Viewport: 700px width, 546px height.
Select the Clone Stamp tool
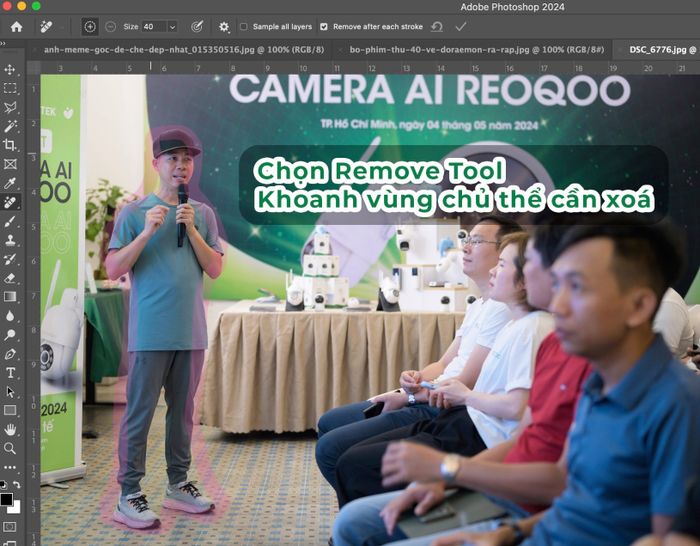coord(10,240)
